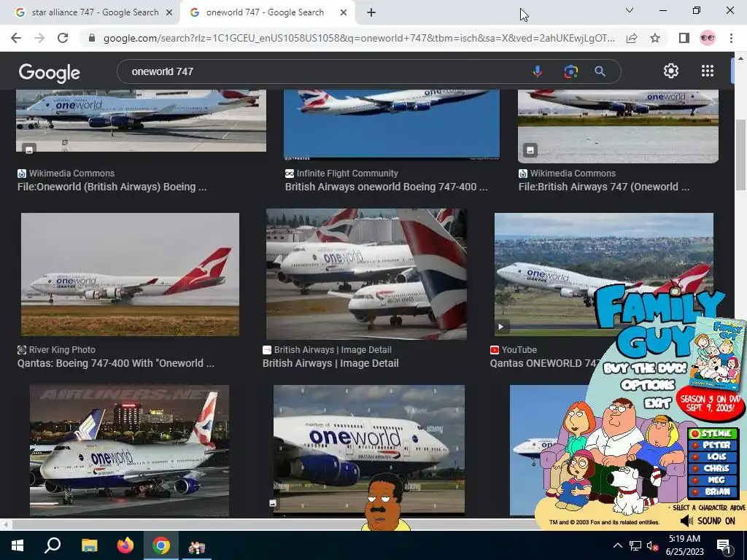The image size is (747, 560).
Task: Select CHRIS character in Family Guy popup
Action: point(712,469)
